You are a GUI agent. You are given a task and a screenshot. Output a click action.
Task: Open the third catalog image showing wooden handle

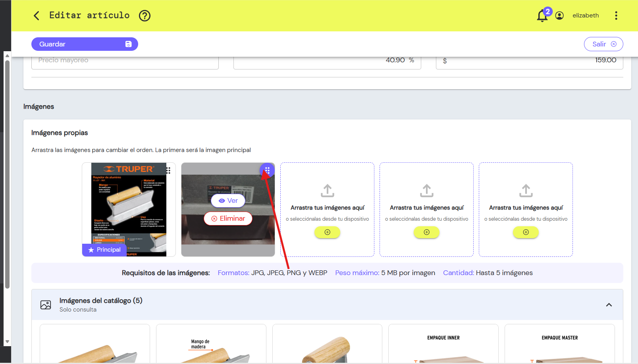[x=327, y=343]
